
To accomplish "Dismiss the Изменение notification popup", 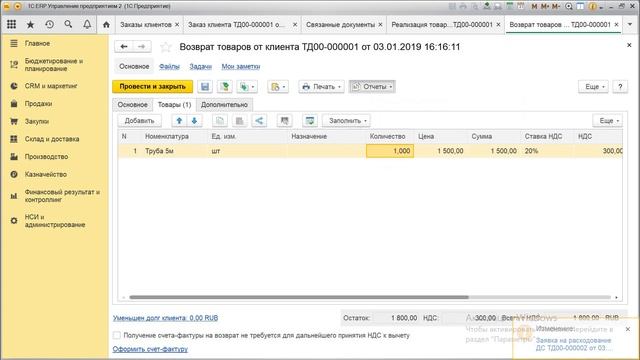I will (628, 329).
